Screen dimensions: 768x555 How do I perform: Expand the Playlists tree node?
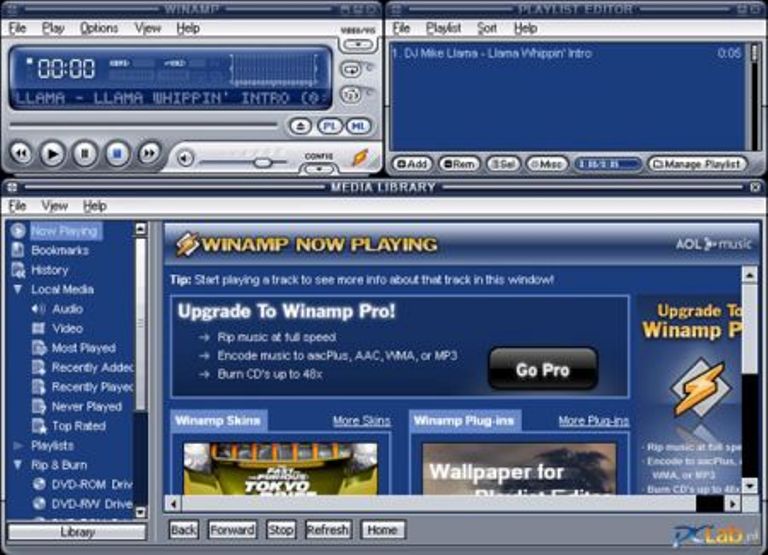coord(18,445)
